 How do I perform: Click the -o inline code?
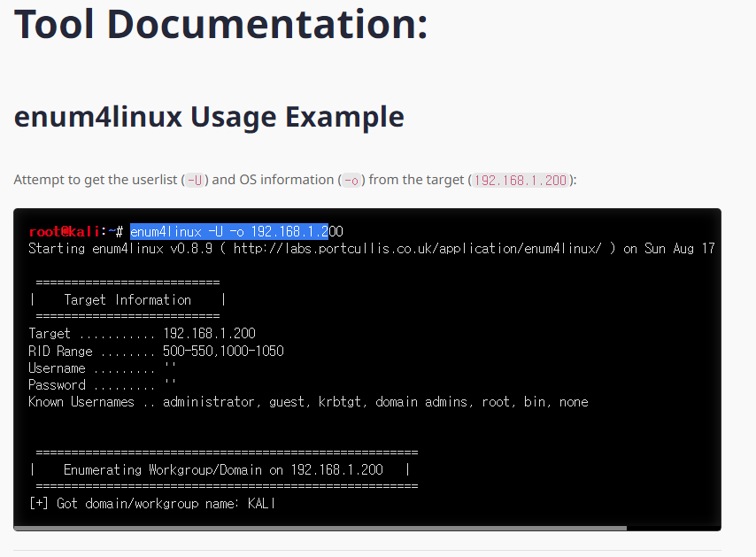351,181
